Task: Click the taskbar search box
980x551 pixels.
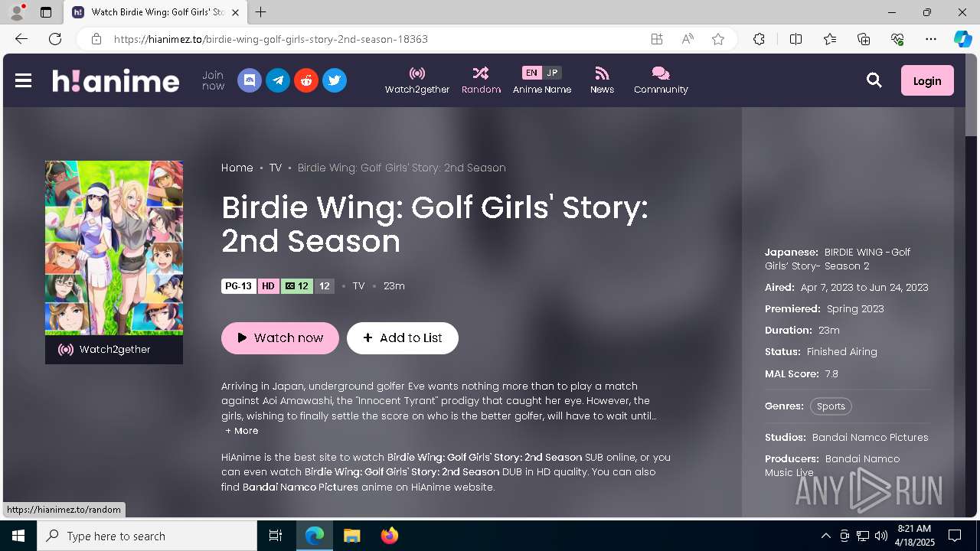Action: point(147,536)
